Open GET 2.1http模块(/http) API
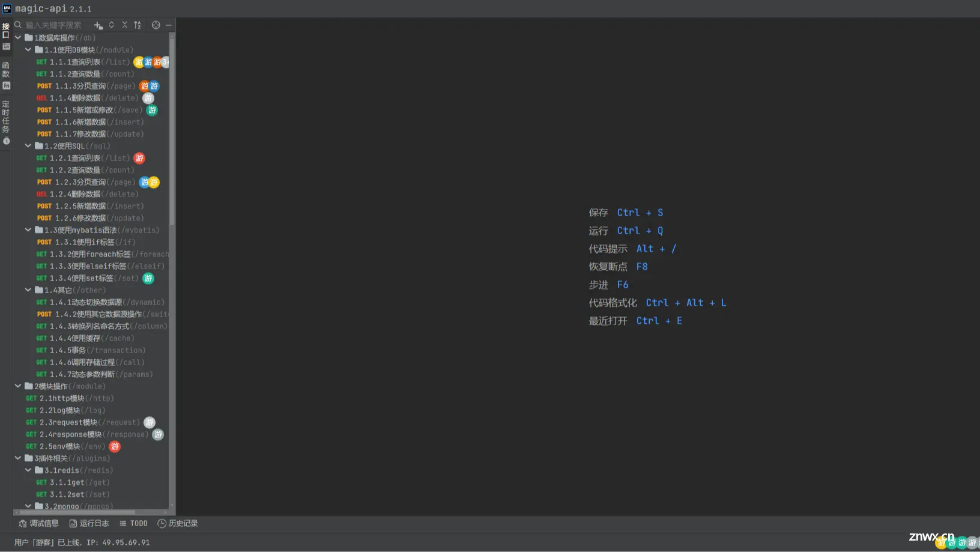Viewport: 980px width, 552px height. click(x=70, y=398)
